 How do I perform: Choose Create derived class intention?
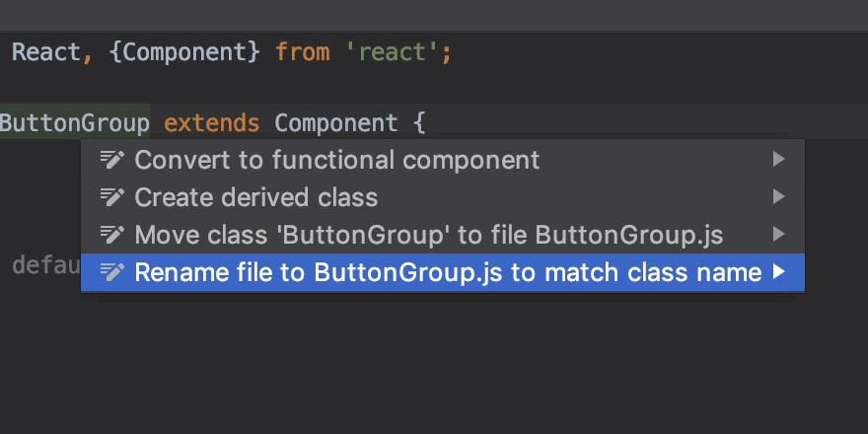point(443,197)
